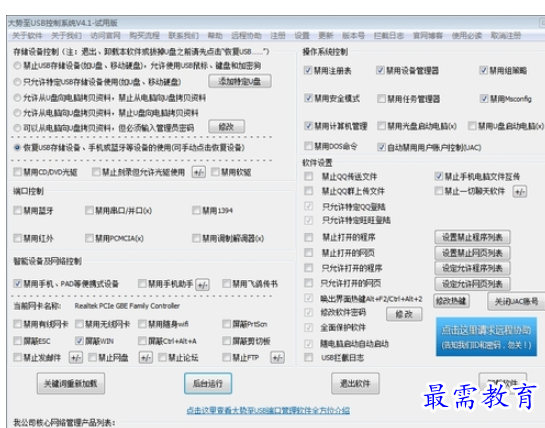
Task: Select radio 禁止USB存储设备
Action: pyautogui.click(x=17, y=66)
